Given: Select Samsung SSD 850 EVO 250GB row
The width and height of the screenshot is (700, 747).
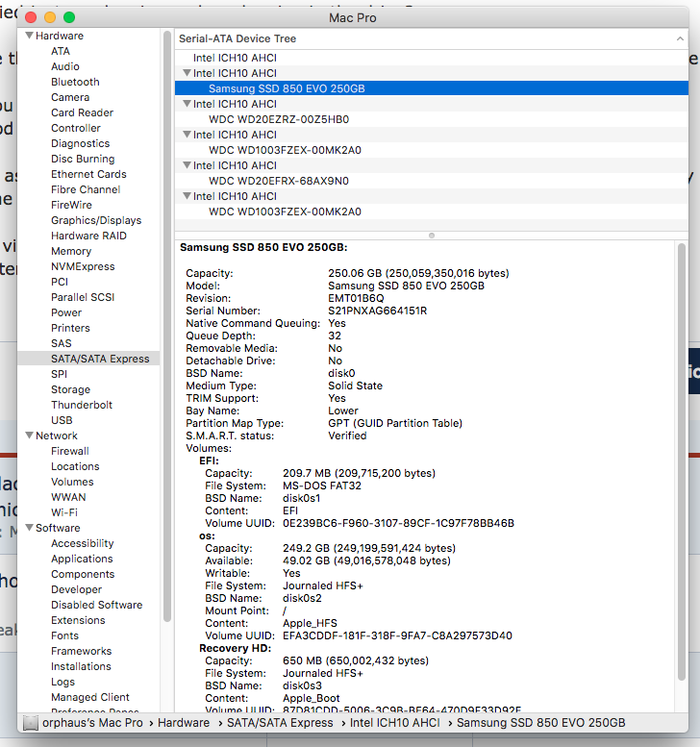Looking at the screenshot, I should (x=431, y=88).
